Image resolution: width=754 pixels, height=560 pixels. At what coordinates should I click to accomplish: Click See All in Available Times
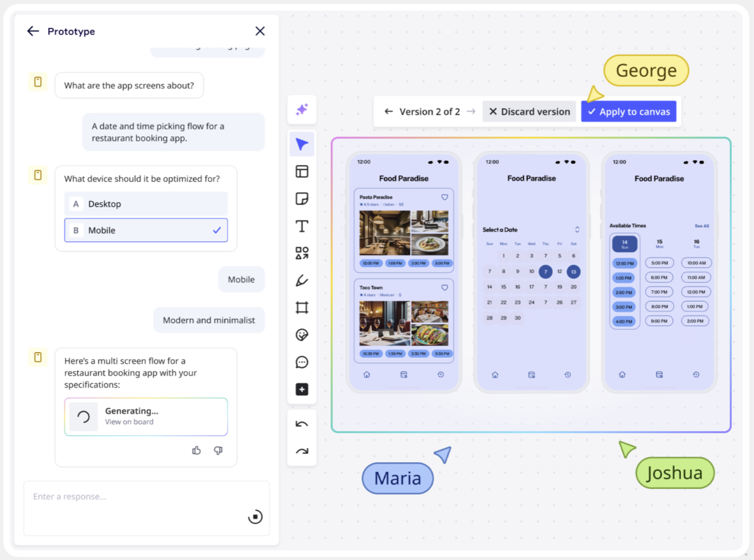pos(701,226)
